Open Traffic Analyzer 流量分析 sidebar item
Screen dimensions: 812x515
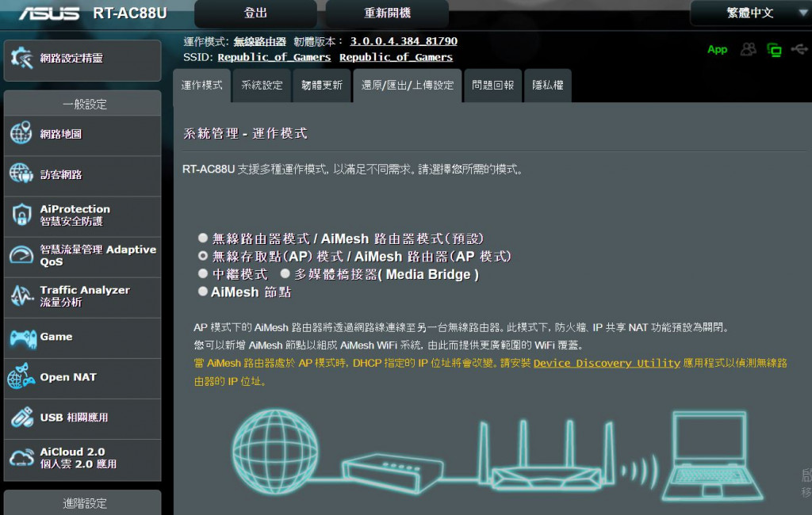(82, 296)
